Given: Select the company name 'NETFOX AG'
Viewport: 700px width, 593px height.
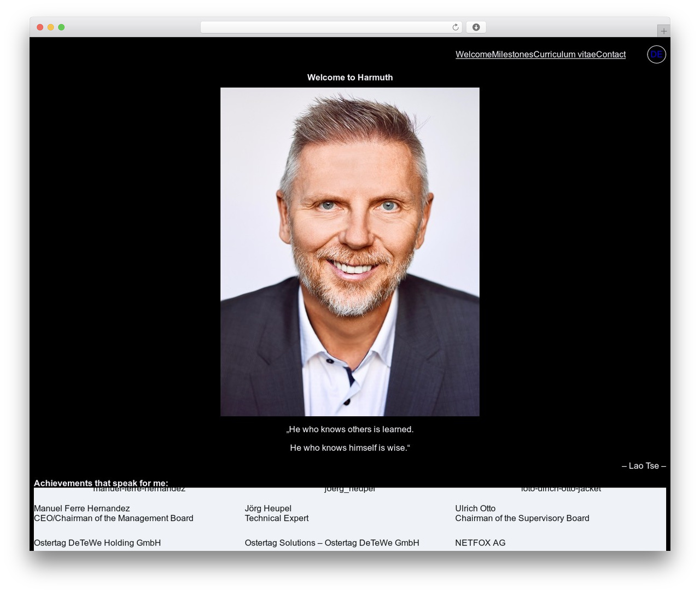Looking at the screenshot, I should (x=480, y=543).
